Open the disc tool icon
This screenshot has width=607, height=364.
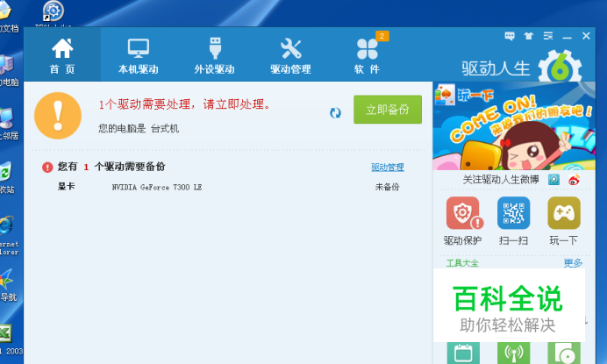pos(564,353)
